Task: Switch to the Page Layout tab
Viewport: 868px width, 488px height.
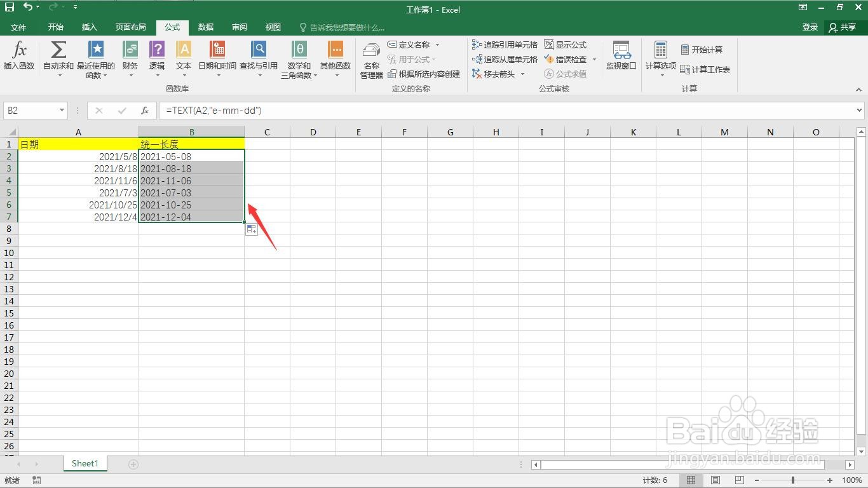Action: tap(131, 27)
